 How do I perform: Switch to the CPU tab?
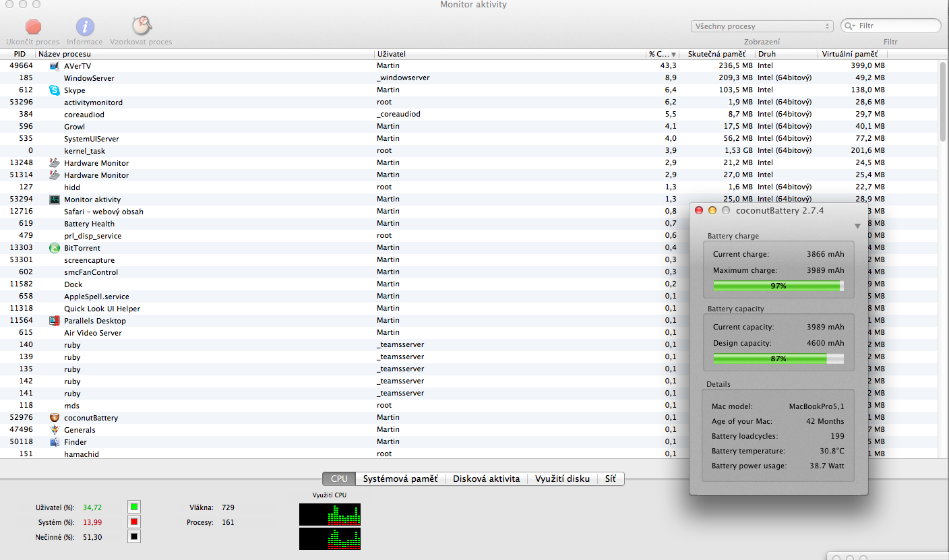point(339,478)
